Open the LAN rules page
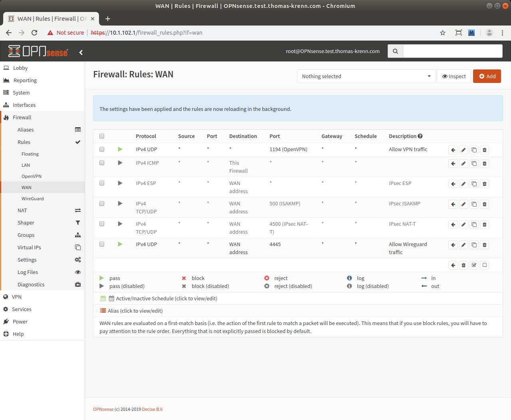The height and width of the screenshot is (420, 511). 26,165
